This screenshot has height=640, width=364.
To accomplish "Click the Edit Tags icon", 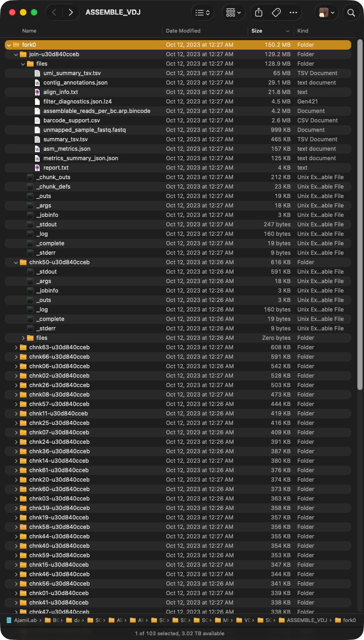I will tap(277, 13).
